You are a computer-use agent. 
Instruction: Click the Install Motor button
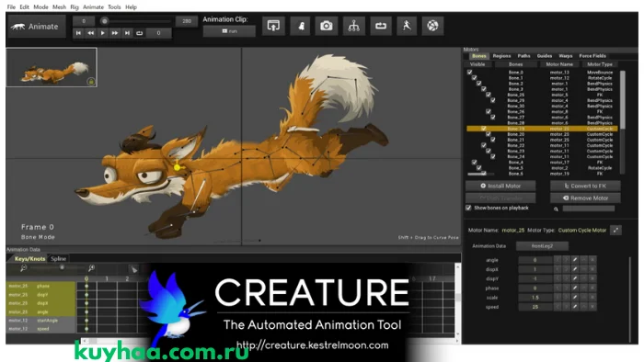pos(500,186)
